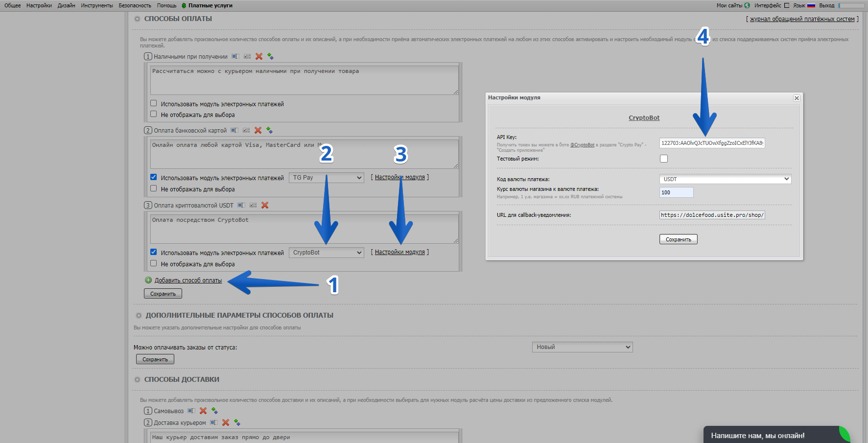The height and width of the screenshot is (443, 868).
Task: Check 'Не отображать для выбора' under cash payment
Action: (x=154, y=114)
